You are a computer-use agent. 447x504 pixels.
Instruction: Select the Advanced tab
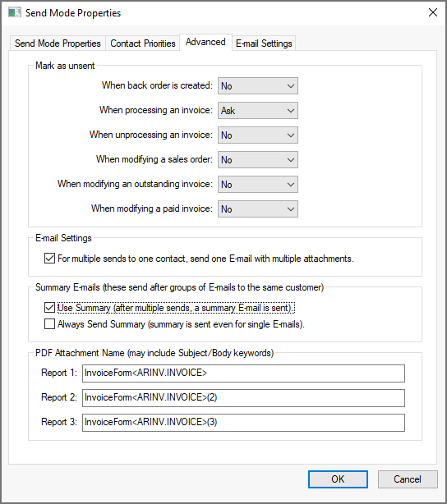coord(205,42)
